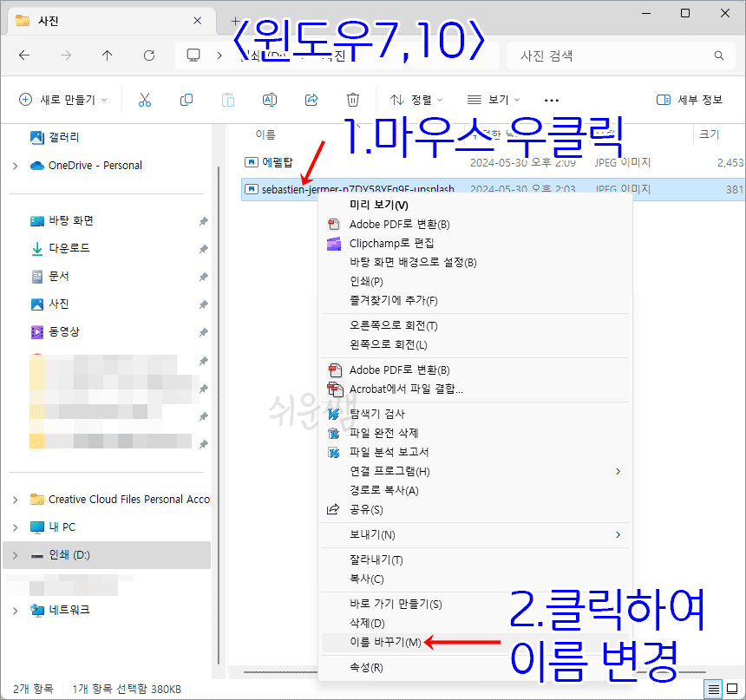Select the Copy icon in the toolbar

pyautogui.click(x=186, y=99)
